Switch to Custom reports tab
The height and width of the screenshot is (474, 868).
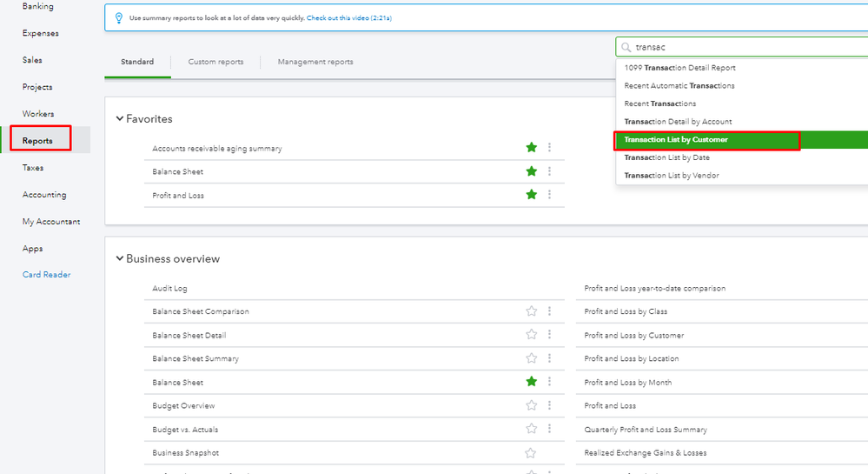215,62
